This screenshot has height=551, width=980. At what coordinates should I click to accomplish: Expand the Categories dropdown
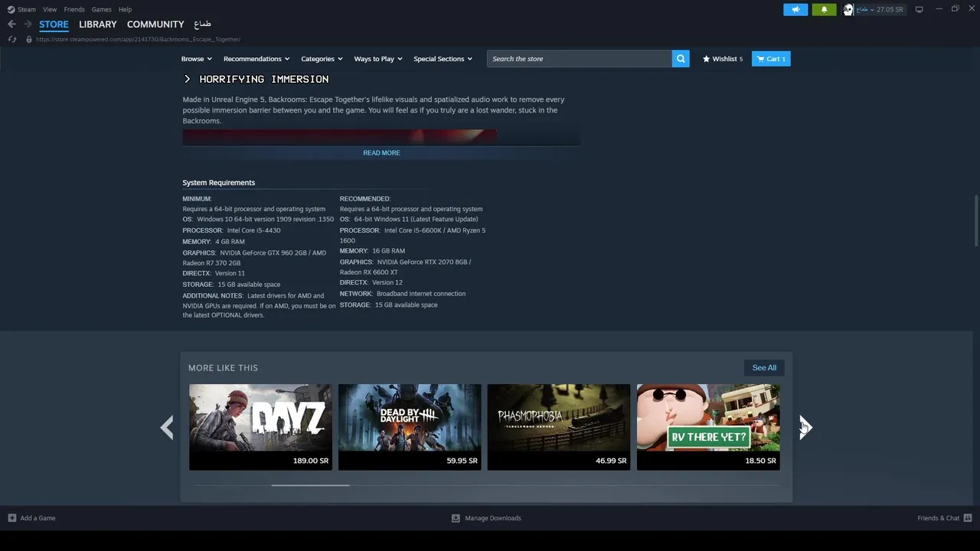pos(322,59)
